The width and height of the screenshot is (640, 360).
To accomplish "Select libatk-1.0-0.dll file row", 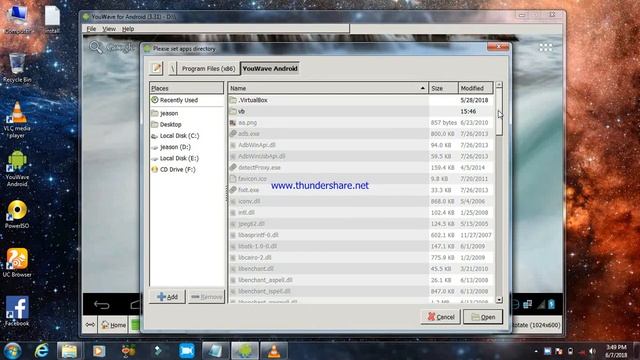I will (361, 246).
